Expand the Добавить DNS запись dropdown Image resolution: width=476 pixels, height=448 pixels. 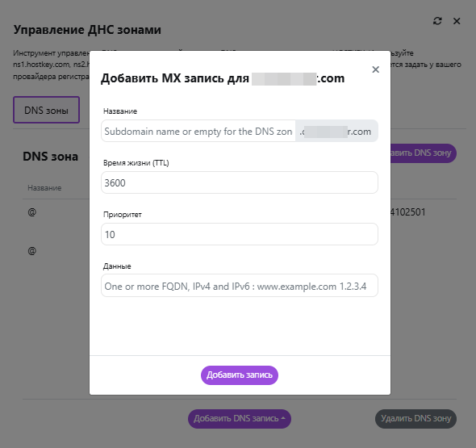(240, 419)
